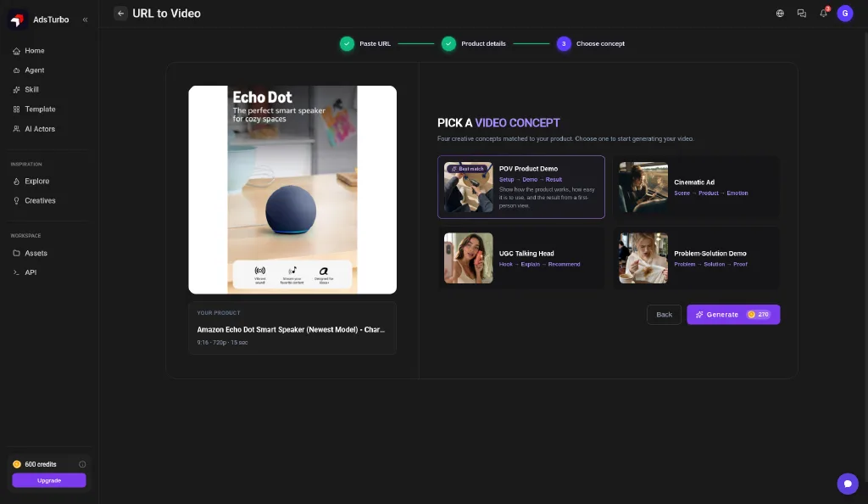The height and width of the screenshot is (504, 868).
Task: Click the Product details step label
Action: [x=483, y=44]
